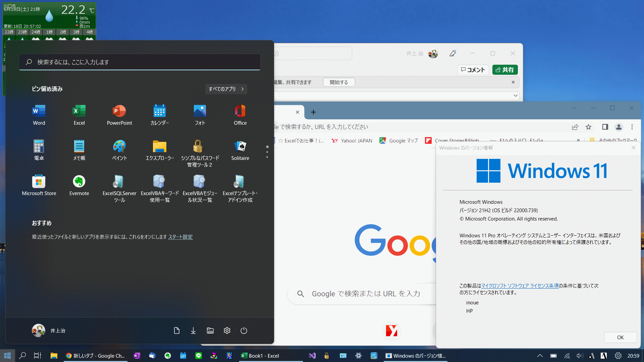The width and height of the screenshot is (644, 362).
Task: Open Yahoo shortcut tile on new tab page
Action: [391, 331]
